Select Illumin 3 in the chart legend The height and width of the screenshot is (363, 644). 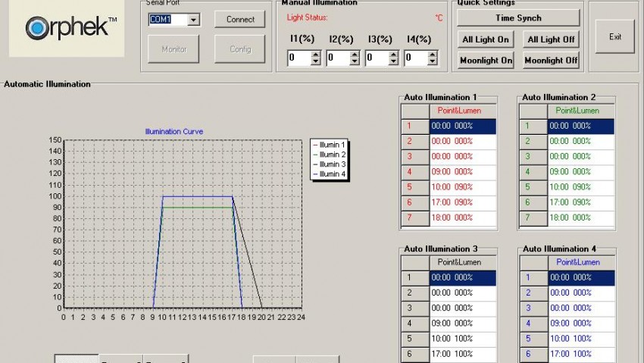(330, 164)
